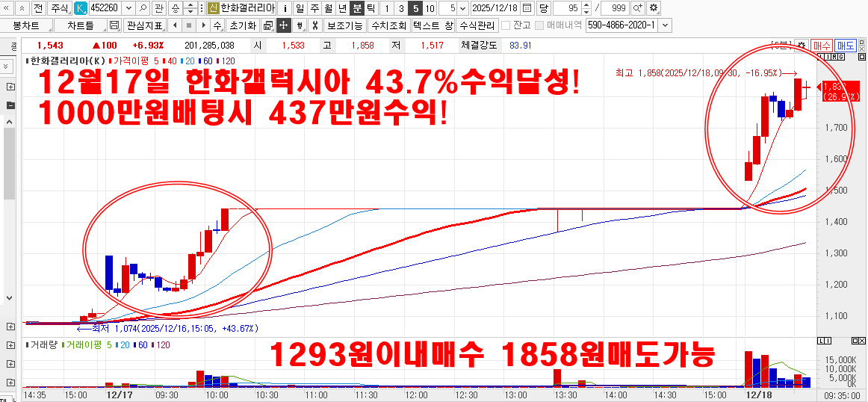
Task: Toggle the 매매내역 checkbox
Action: pos(539,25)
